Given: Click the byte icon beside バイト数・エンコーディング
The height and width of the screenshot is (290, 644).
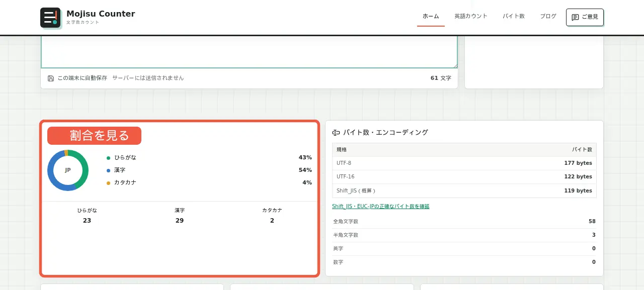Looking at the screenshot, I should pos(336,133).
